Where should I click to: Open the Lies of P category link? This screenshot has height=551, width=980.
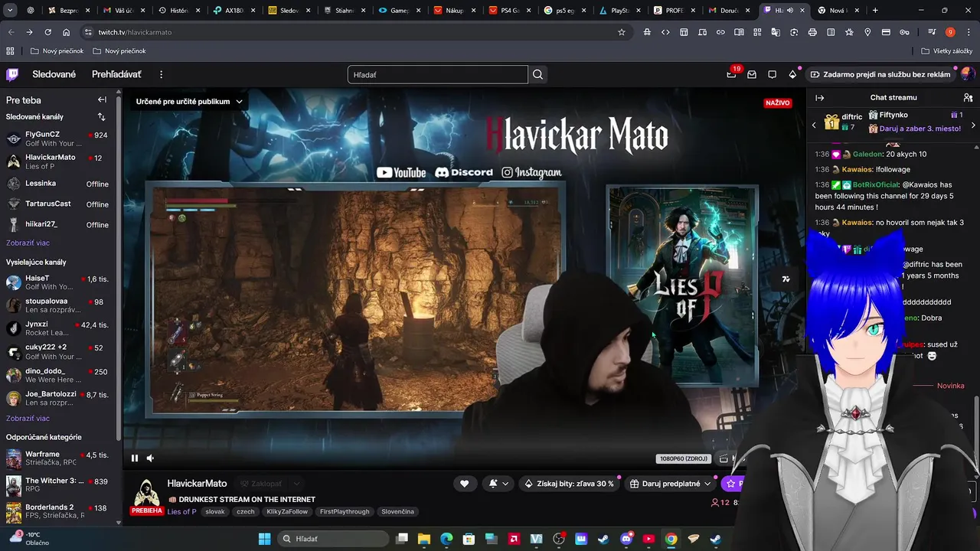[181, 511]
